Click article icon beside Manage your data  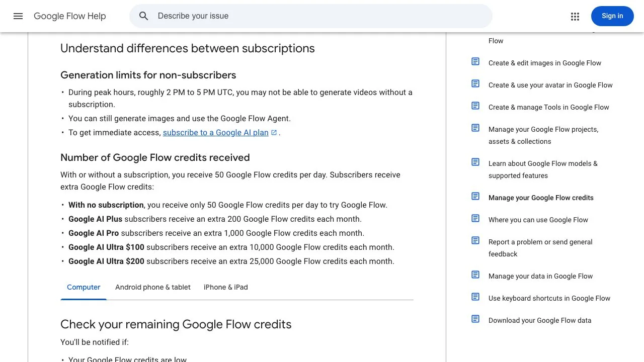(475, 275)
